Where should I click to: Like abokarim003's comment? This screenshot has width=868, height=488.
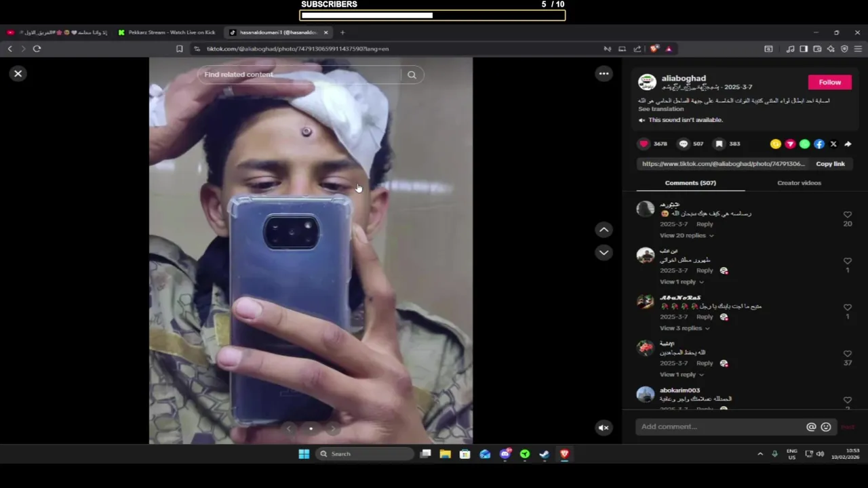(x=847, y=400)
